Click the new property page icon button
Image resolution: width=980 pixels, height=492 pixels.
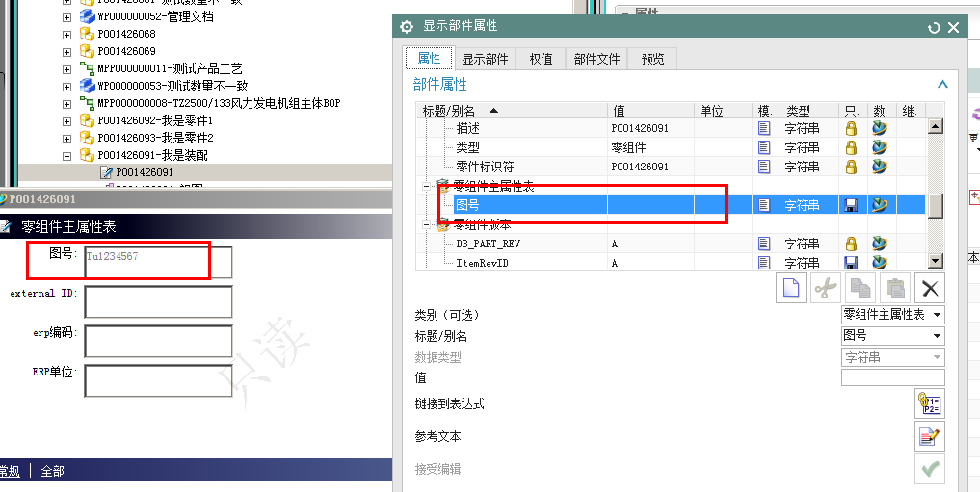tap(790, 289)
